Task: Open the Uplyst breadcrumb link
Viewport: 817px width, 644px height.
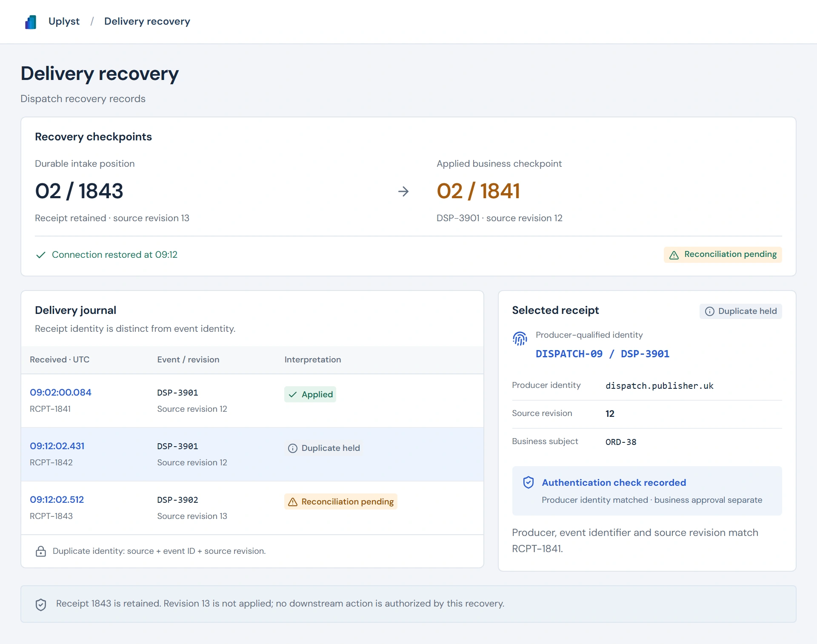Action: pyautogui.click(x=64, y=21)
